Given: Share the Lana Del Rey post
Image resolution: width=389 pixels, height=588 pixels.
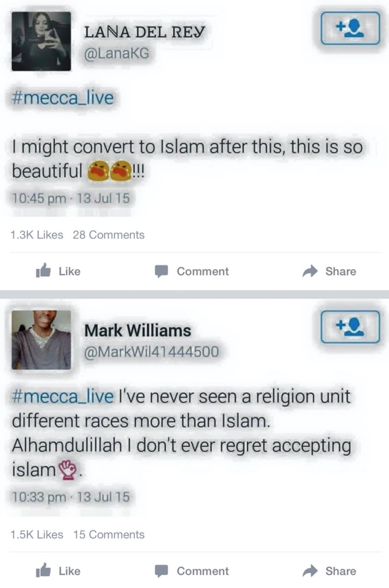Looking at the screenshot, I should click(x=329, y=271).
